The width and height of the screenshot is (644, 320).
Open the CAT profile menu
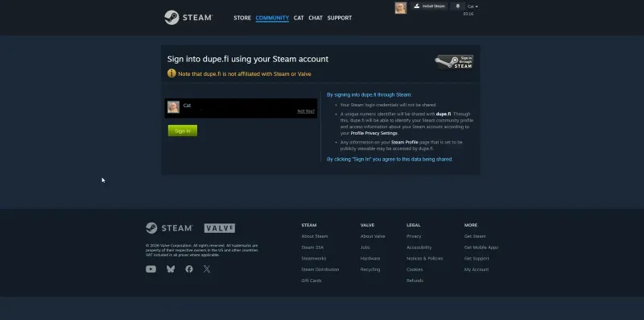pos(299,18)
